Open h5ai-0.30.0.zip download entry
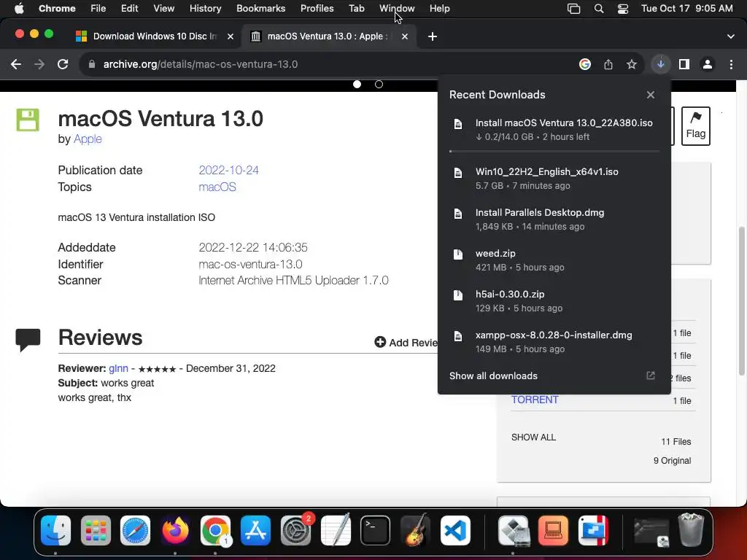 pos(554,301)
